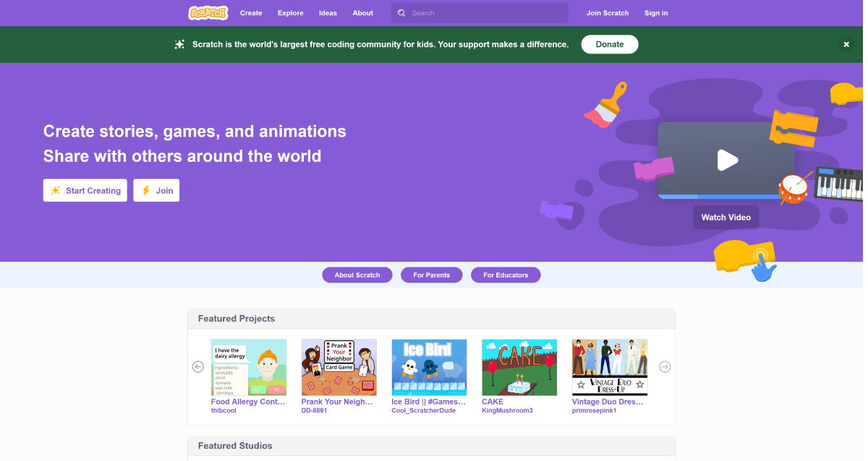Open the Ice Bird project thumbnail
The width and height of the screenshot is (868, 461).
[430, 367]
